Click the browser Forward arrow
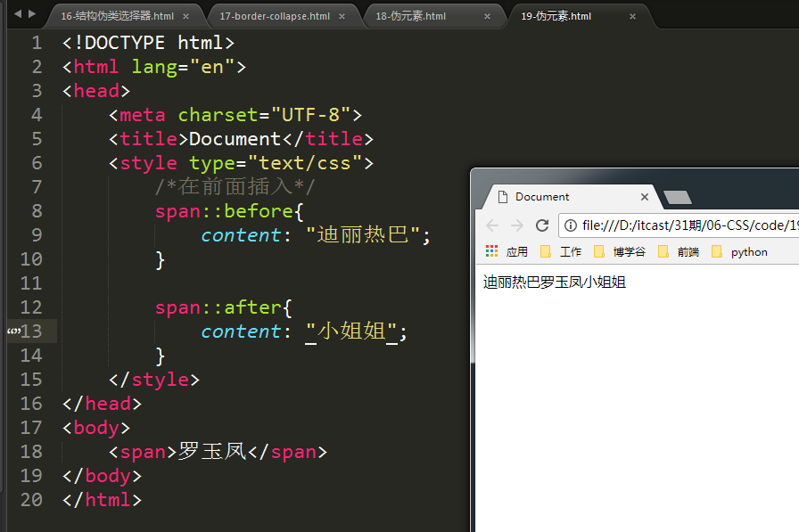Image resolution: width=799 pixels, height=532 pixels. 517,225
